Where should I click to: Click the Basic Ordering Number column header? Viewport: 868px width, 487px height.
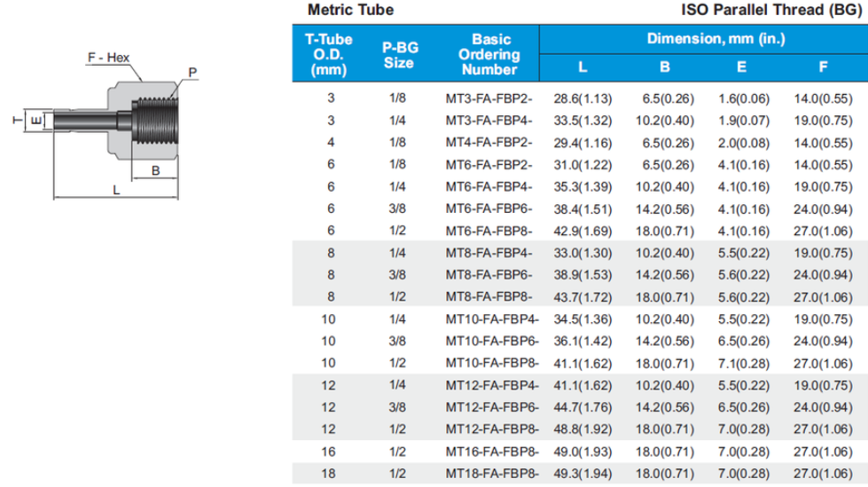click(x=490, y=54)
